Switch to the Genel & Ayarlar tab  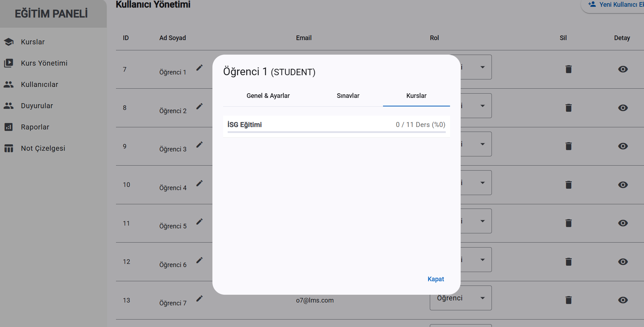coord(268,96)
